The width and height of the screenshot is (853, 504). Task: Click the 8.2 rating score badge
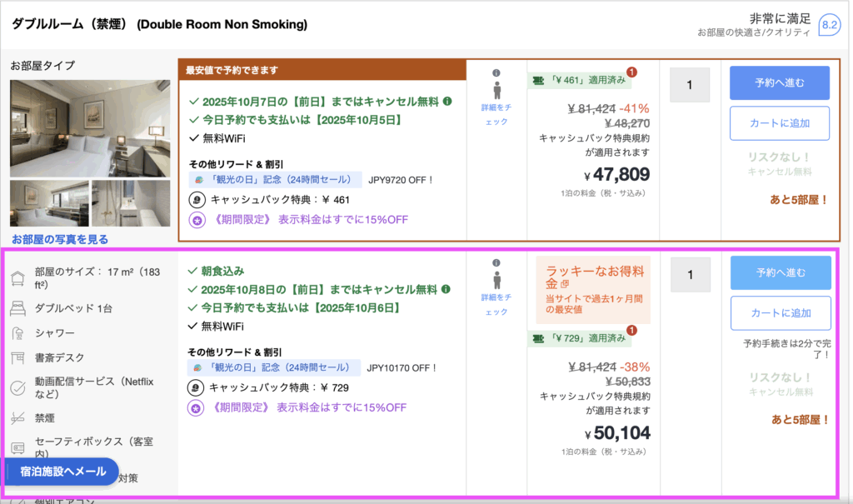coord(829,25)
